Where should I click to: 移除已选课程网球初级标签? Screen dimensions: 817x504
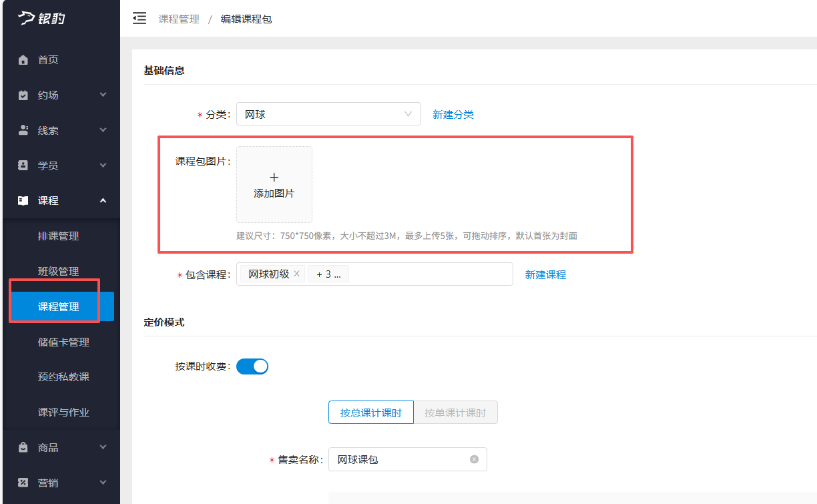coord(298,274)
